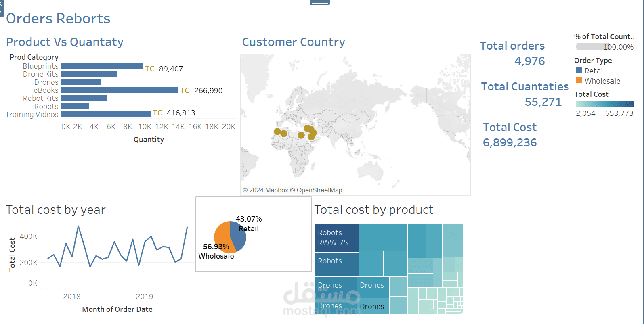This screenshot has width=644, height=324.
Task: Click the Drones category bar
Action: tap(81, 82)
